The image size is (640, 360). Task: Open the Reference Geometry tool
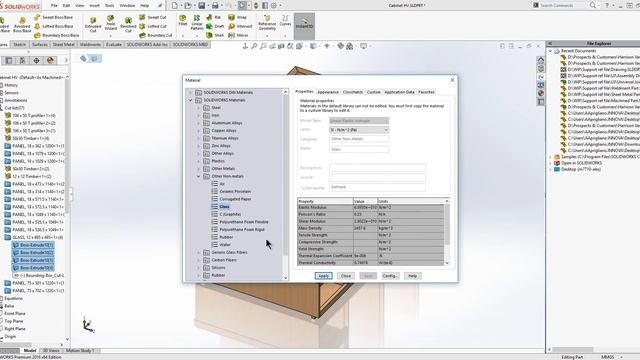coord(267,23)
